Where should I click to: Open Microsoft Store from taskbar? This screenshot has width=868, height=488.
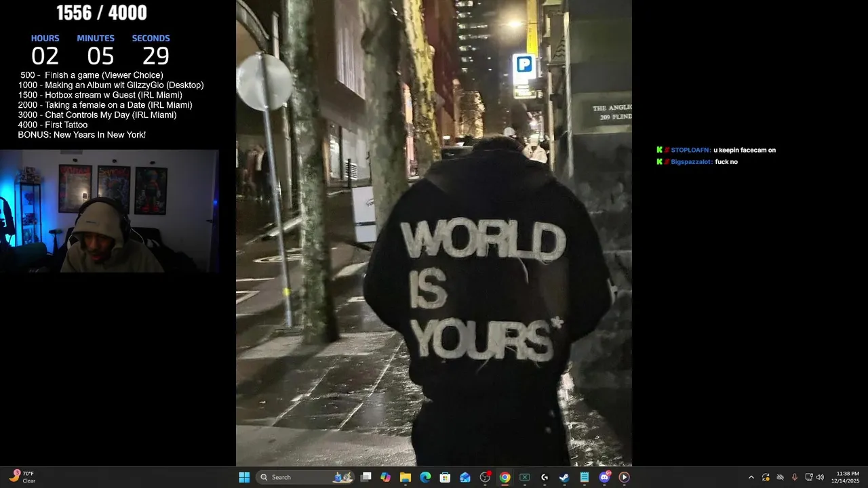(x=445, y=477)
